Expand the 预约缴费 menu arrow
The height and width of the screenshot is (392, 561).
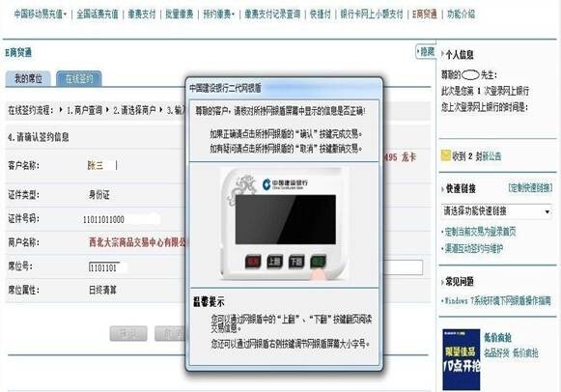point(233,14)
